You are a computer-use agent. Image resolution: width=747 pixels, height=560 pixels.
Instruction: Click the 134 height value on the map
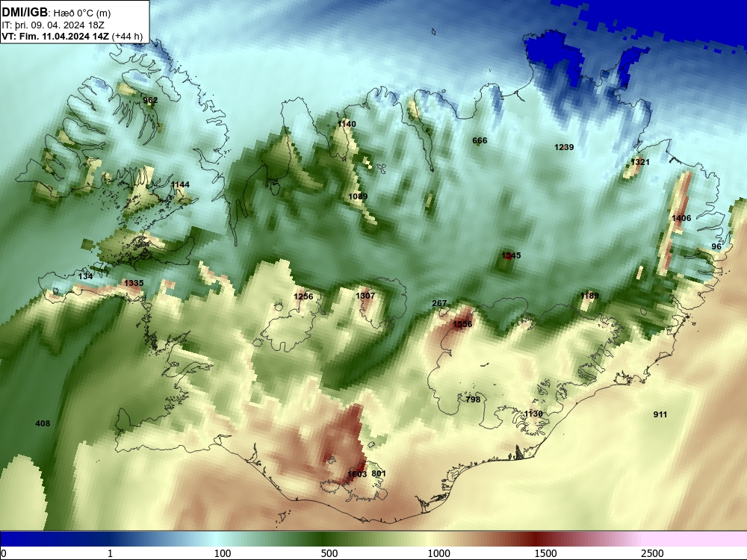(x=85, y=276)
